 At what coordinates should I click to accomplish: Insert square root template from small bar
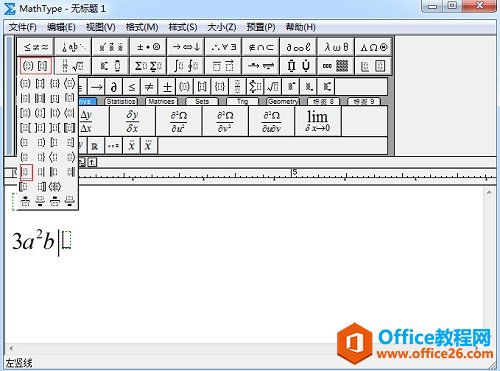273,87
